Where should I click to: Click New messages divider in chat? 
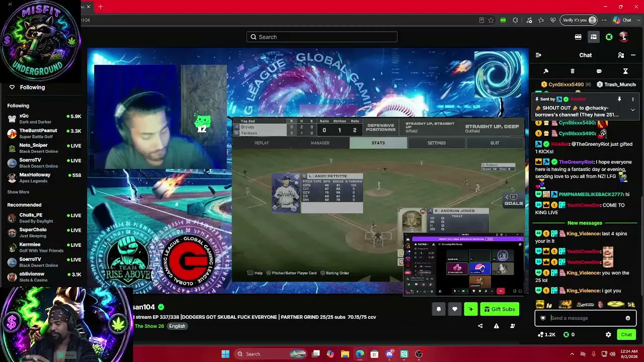[585, 223]
